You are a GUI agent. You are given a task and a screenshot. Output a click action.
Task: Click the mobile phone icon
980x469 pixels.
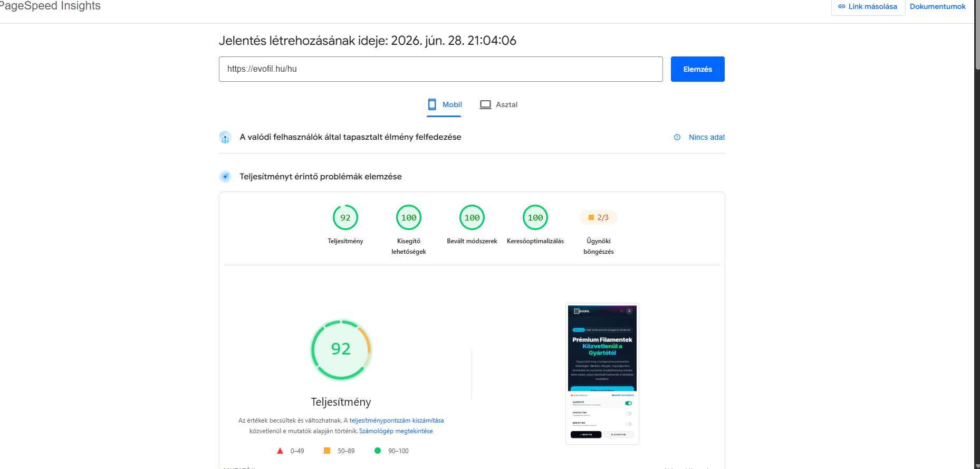click(x=432, y=104)
